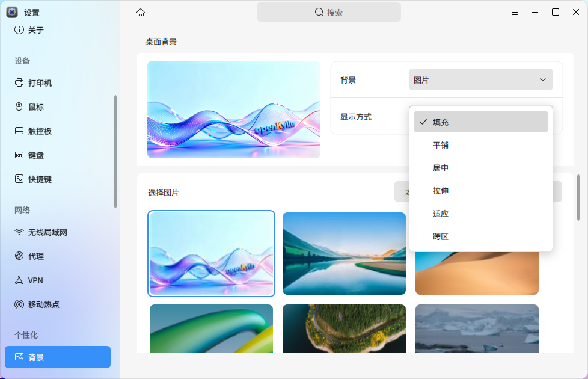
Task: Select the lake landscape wallpaper thumbnail
Action: click(x=344, y=253)
